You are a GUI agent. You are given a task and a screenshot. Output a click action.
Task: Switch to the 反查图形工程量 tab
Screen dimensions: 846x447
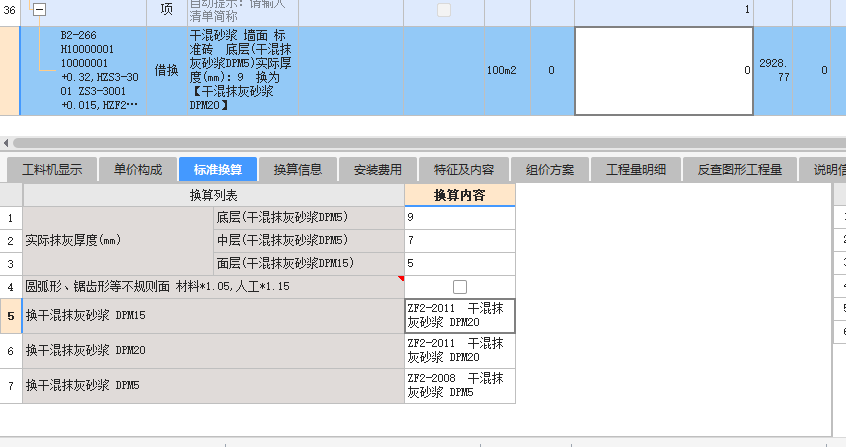click(740, 170)
